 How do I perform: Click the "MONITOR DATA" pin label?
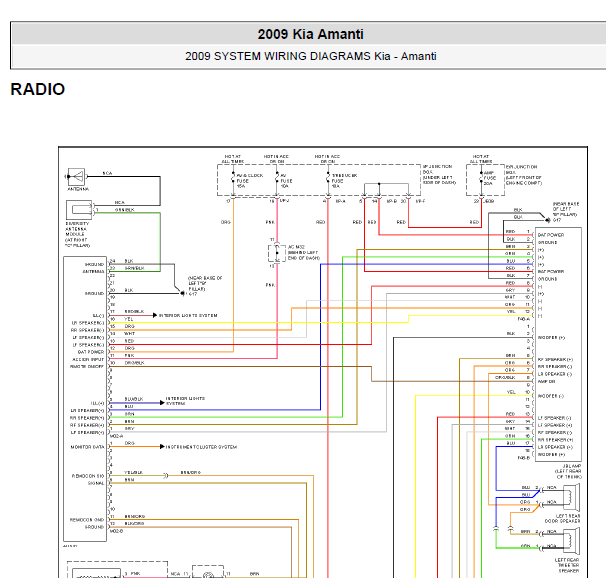87,447
